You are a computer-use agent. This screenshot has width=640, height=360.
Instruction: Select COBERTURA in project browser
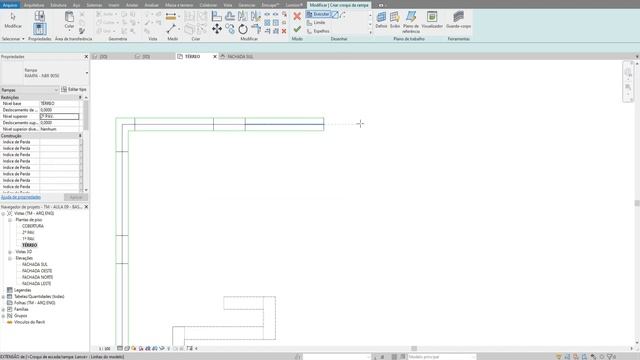(33, 226)
